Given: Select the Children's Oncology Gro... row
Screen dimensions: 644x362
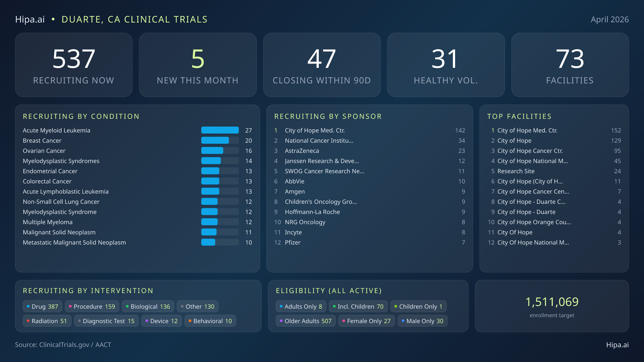Looking at the screenshot, I should pyautogui.click(x=369, y=201).
